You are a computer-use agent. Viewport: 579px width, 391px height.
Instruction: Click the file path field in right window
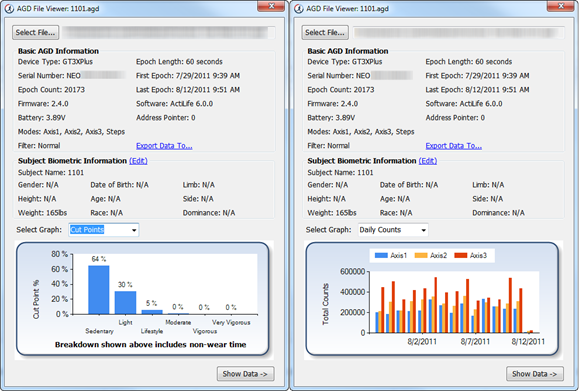pos(458,32)
